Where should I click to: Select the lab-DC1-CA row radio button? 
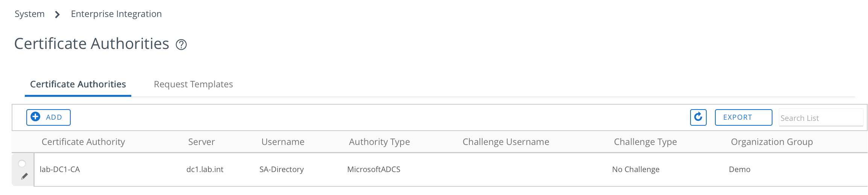tap(22, 163)
